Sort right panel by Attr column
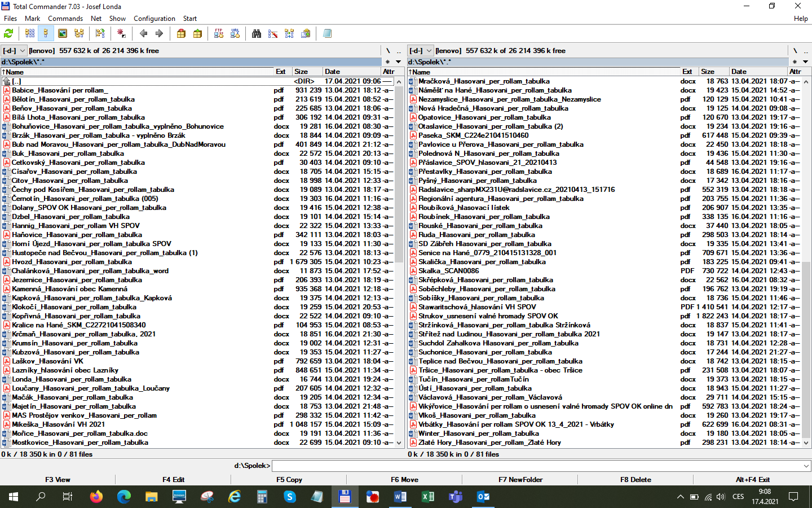This screenshot has height=508, width=812. pos(799,72)
